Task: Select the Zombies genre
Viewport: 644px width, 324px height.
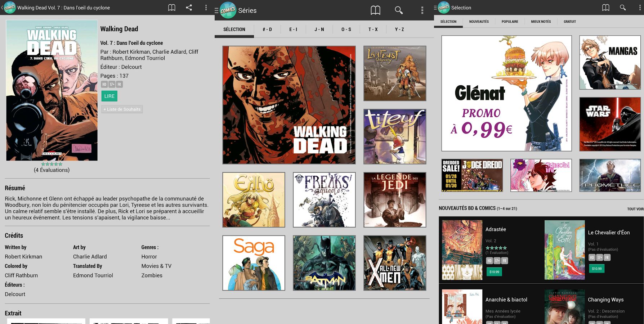Action: [152, 275]
